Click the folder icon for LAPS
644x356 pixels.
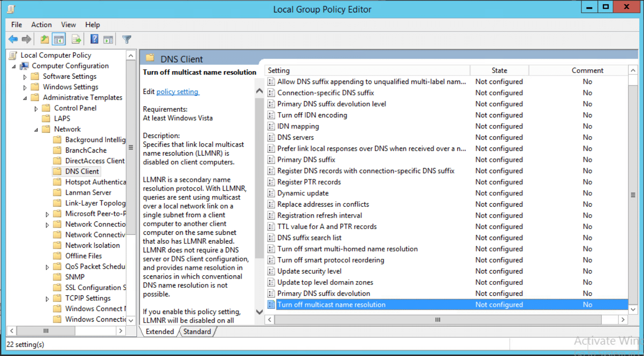(46, 118)
